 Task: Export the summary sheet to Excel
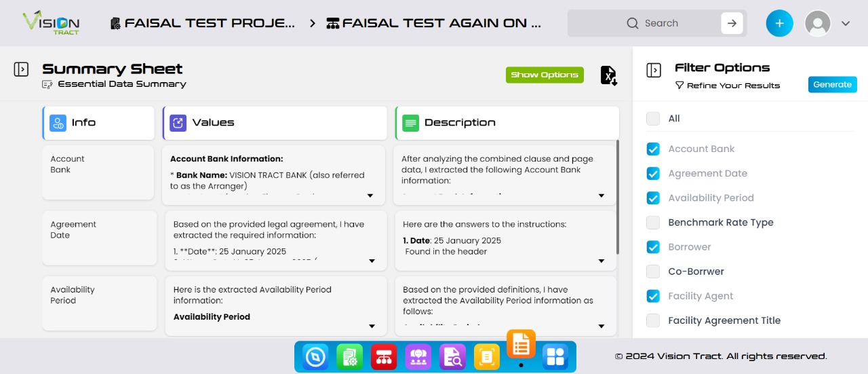(608, 75)
